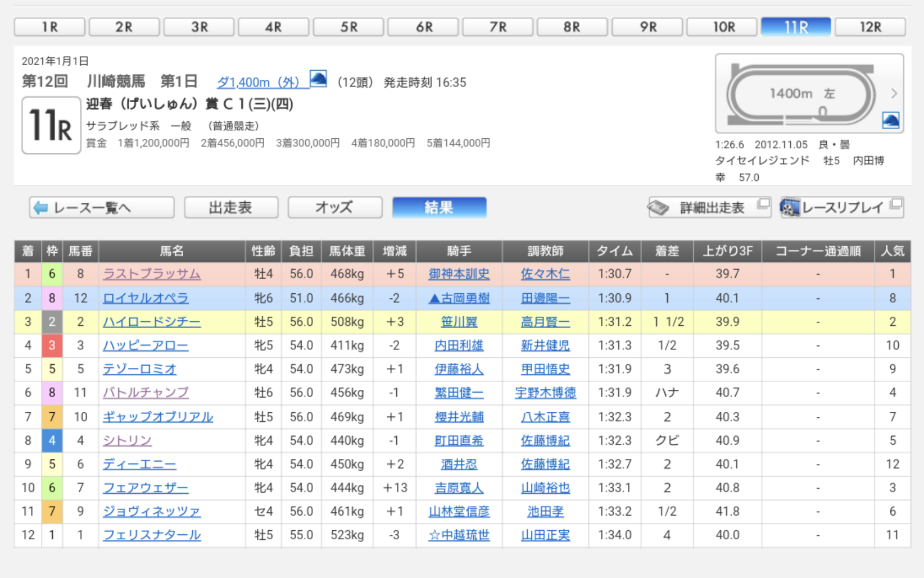This screenshot has height=578, width=924.
Task: Click horse name フェリスナタール
Action: click(151, 535)
